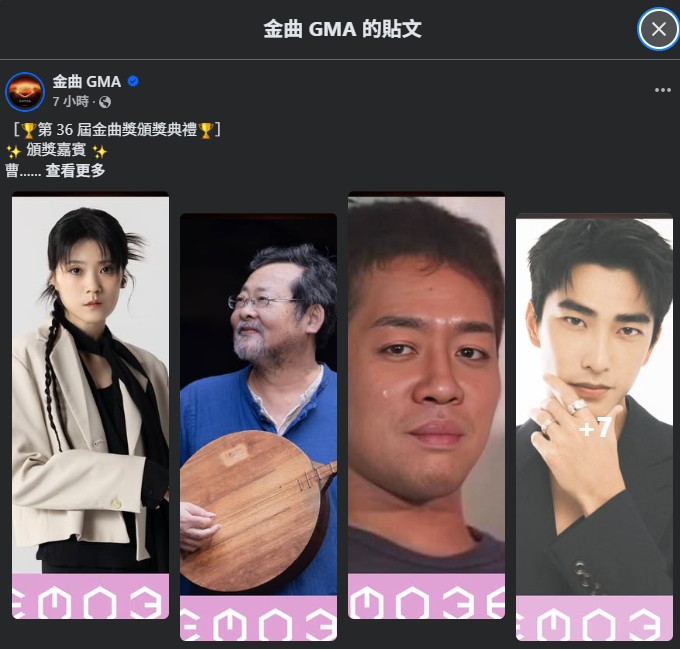Image resolution: width=680 pixels, height=649 pixels.
Task: Expand post text via 查看更多
Action: [75, 170]
